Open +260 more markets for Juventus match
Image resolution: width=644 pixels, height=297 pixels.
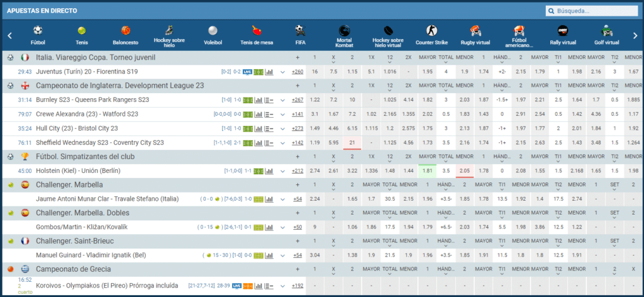[297, 72]
